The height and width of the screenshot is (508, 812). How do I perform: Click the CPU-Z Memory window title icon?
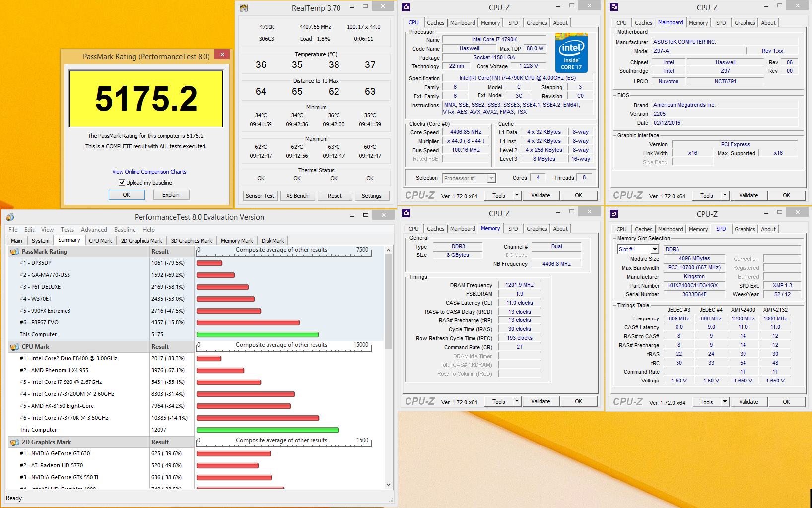tap(406, 213)
